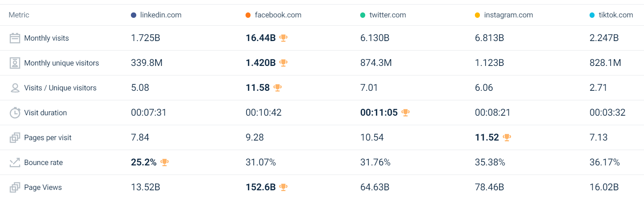Click the Page Views stacked pages icon
644x199 pixels.
[x=15, y=187]
